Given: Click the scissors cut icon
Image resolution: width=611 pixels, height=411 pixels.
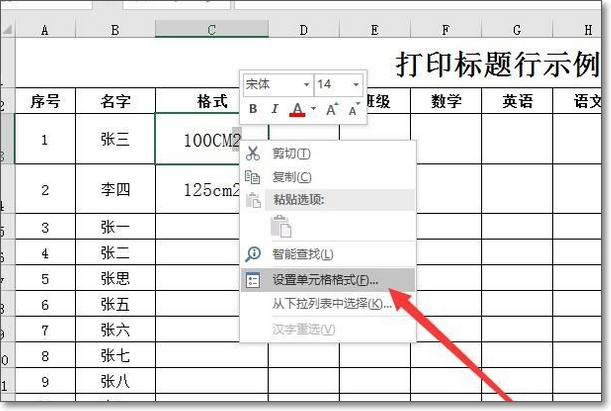Looking at the screenshot, I should pos(253,153).
